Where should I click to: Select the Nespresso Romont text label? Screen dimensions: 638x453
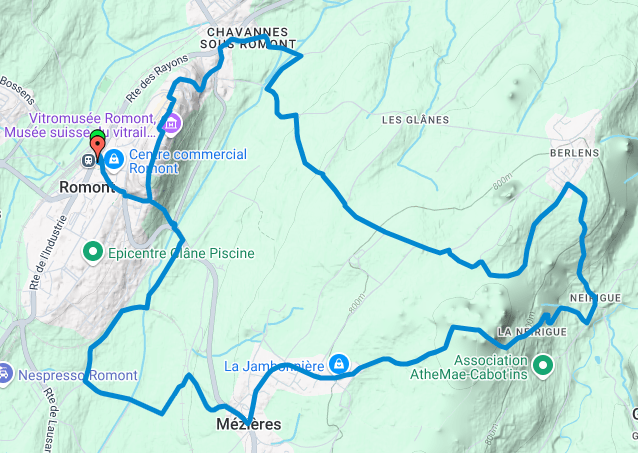click(x=78, y=375)
